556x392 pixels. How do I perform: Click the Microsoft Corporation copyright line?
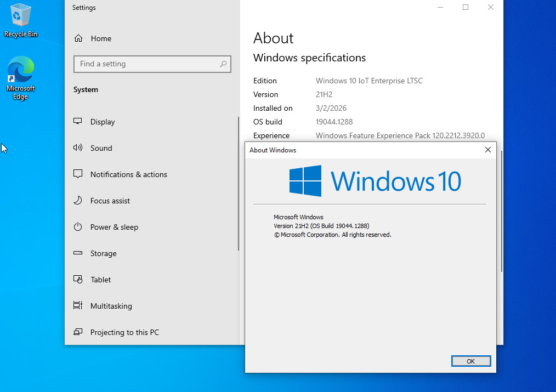[x=332, y=235]
